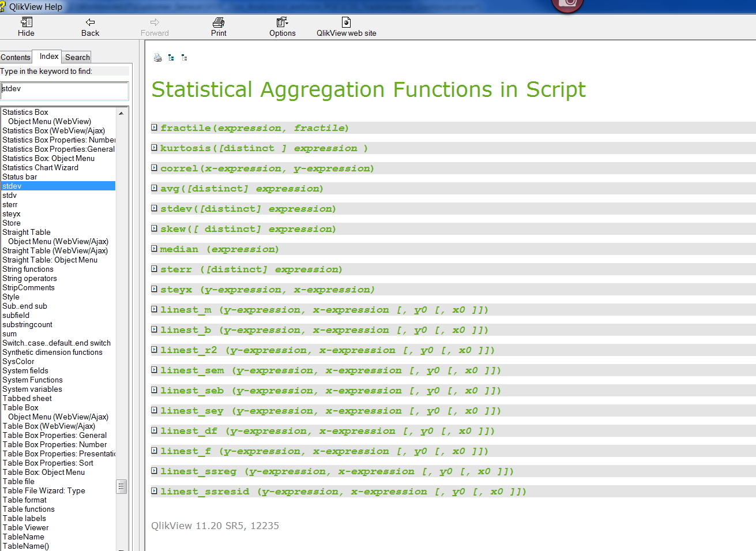
Task: Switch to the Search tab
Action: tap(77, 57)
